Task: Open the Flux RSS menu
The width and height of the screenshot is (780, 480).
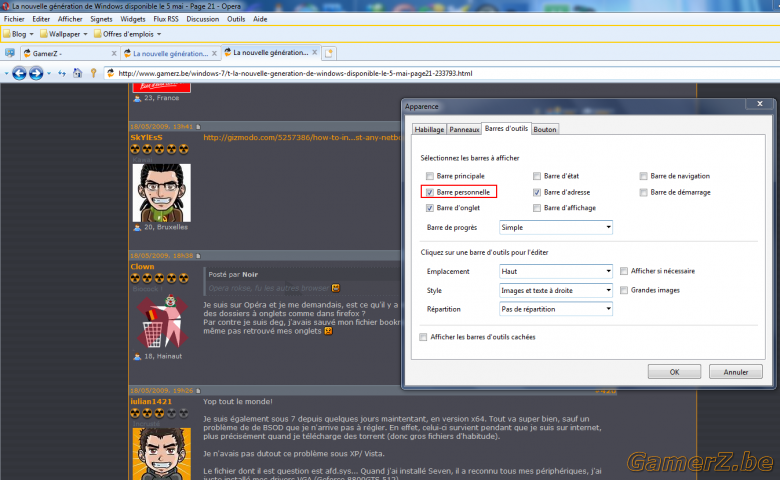Action: coord(166,19)
